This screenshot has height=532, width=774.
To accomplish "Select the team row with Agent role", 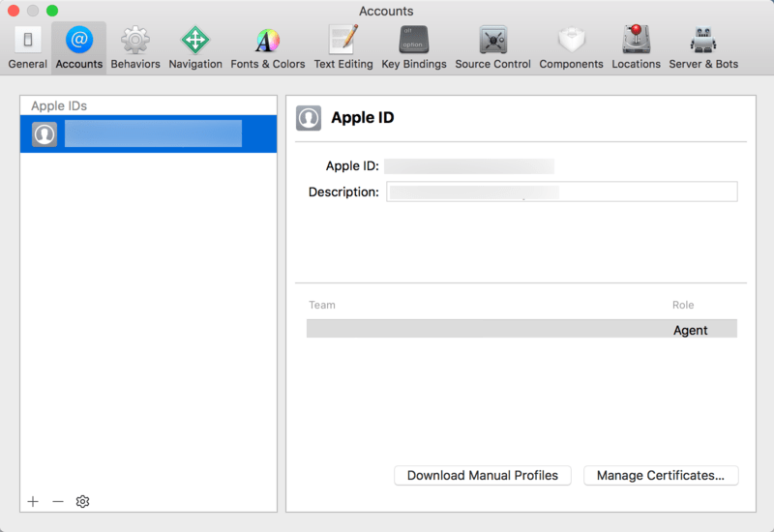I will pyautogui.click(x=521, y=329).
